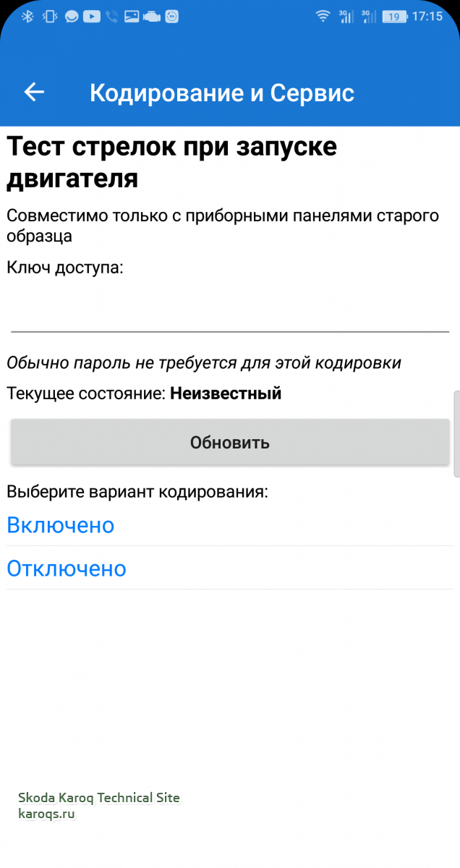Tap the Wi-Fi signal icon
Viewport: 460px width, 868px height.
pyautogui.click(x=323, y=16)
